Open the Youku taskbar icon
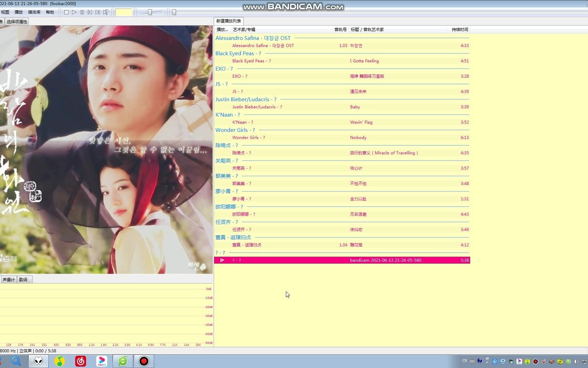Viewport: 588px width, 368px height. tap(102, 361)
